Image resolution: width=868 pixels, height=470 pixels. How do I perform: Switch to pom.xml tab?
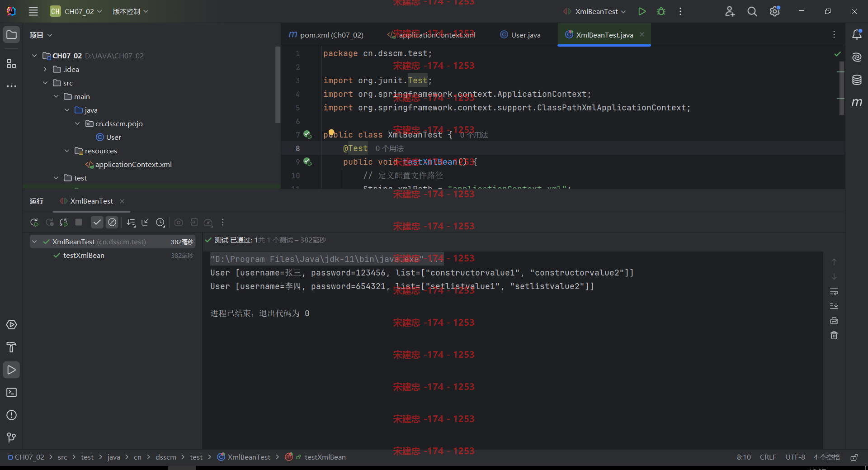326,35
